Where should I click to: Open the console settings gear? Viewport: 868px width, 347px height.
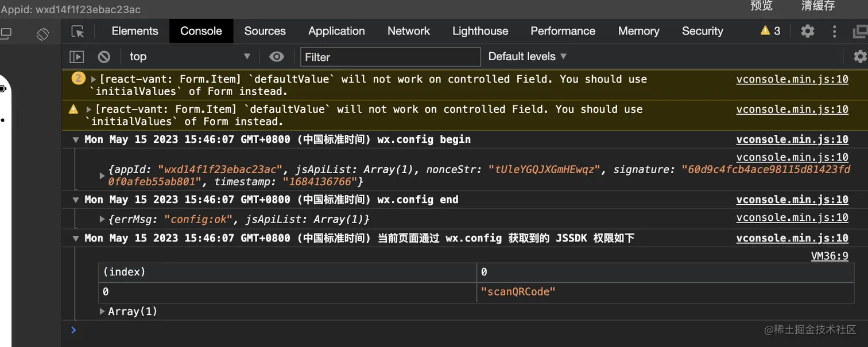point(859,56)
